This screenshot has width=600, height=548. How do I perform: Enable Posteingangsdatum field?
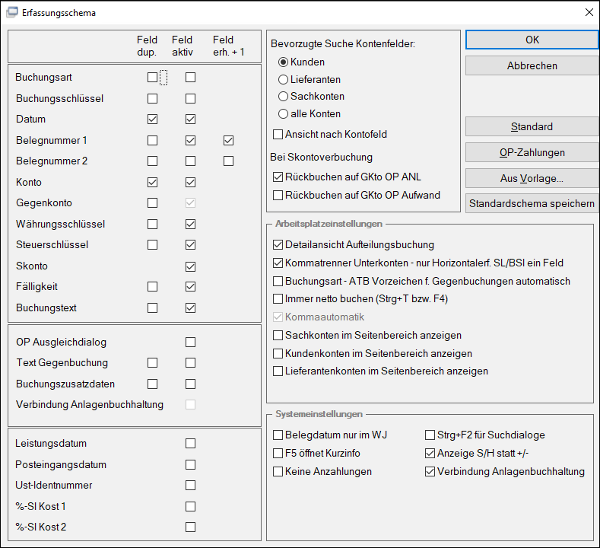tap(191, 465)
